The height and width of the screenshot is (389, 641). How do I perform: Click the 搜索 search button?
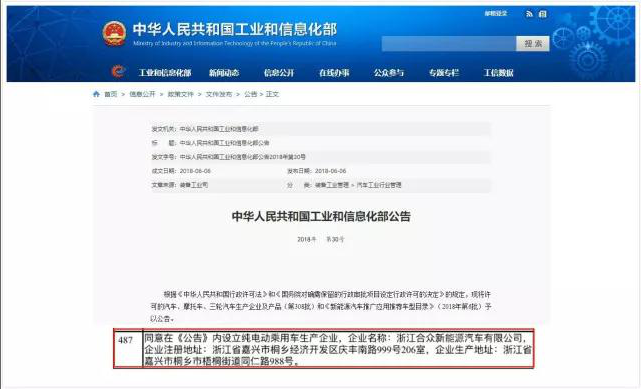(533, 43)
